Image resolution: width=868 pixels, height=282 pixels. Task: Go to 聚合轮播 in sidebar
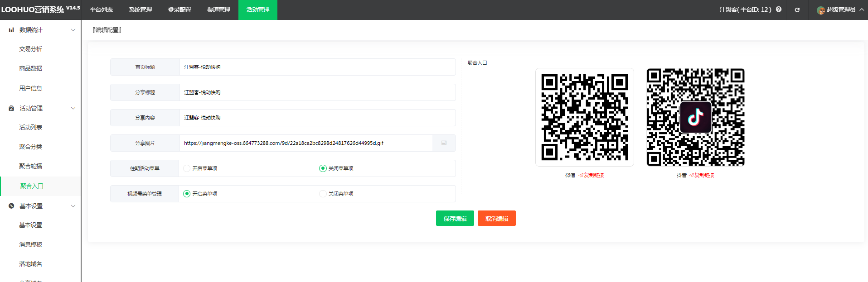click(31, 166)
